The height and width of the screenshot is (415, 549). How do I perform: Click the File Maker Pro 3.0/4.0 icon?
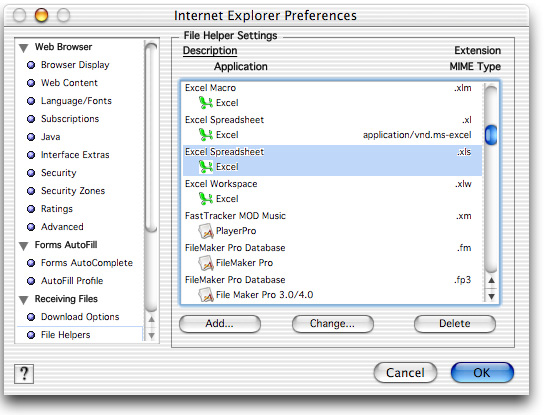[x=206, y=295]
